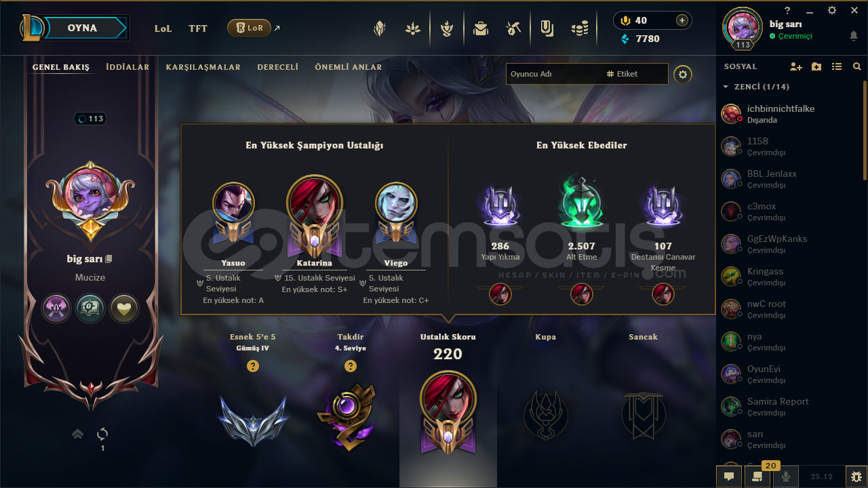Click the plus button next to RP balance
Screen dimensions: 868x488
(682, 20)
